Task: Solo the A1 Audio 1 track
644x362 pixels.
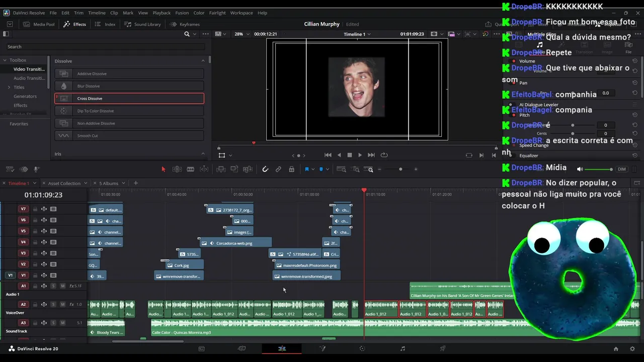Action: click(53, 286)
